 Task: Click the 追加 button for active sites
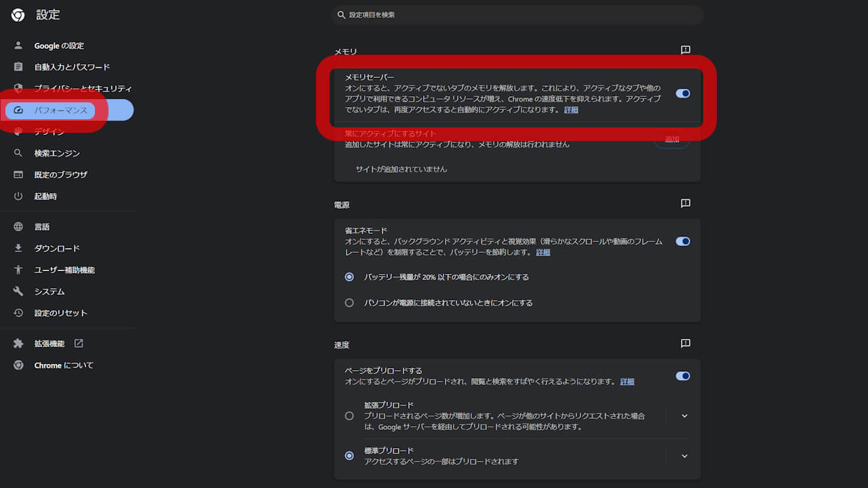671,138
